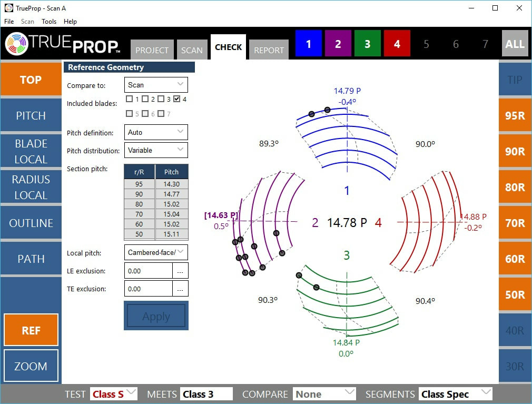Show all blades with ALL button
This screenshot has width=532, height=404.
pyautogui.click(x=515, y=44)
